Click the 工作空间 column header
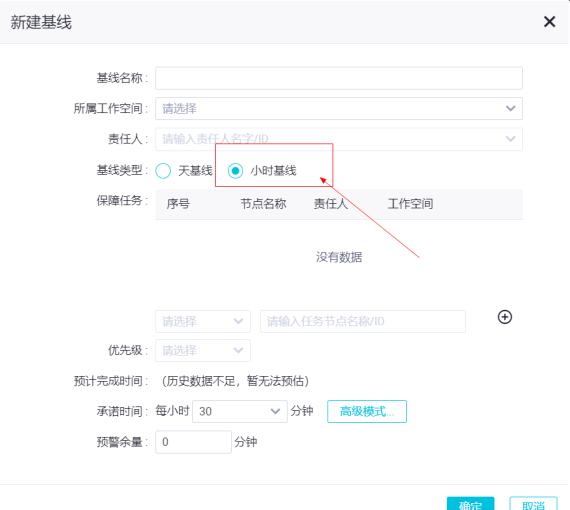 coord(410,204)
